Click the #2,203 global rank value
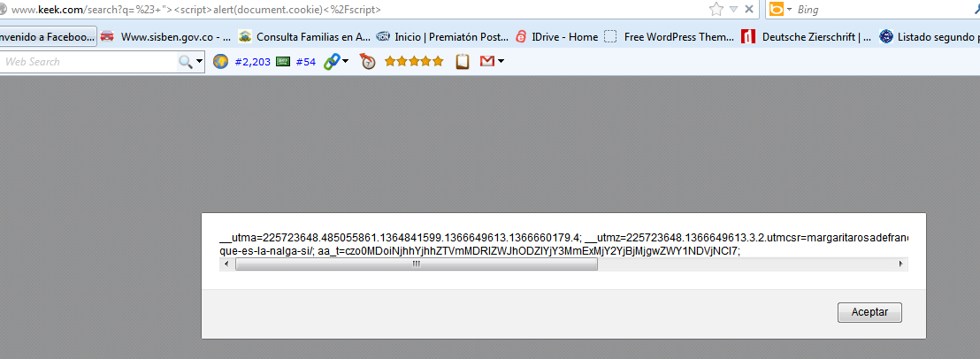Viewport: 980px width, 359px height. click(x=252, y=62)
